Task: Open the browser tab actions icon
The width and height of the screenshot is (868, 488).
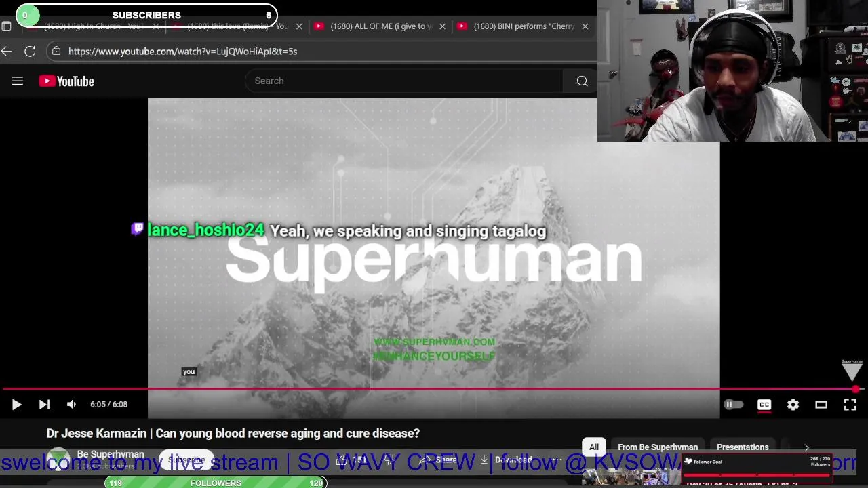Action: click(x=6, y=26)
